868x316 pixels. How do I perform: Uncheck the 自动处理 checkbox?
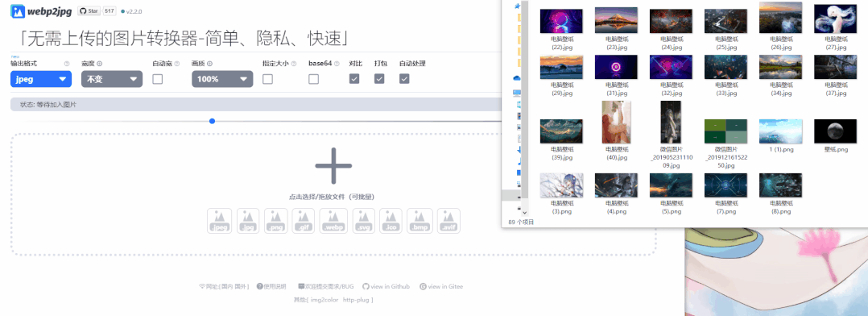tap(405, 79)
